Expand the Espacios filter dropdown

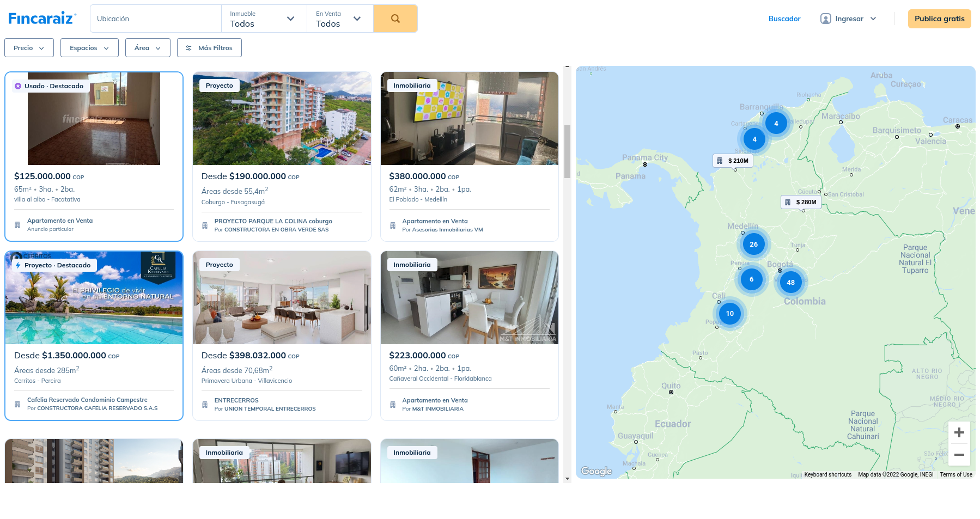[89, 48]
